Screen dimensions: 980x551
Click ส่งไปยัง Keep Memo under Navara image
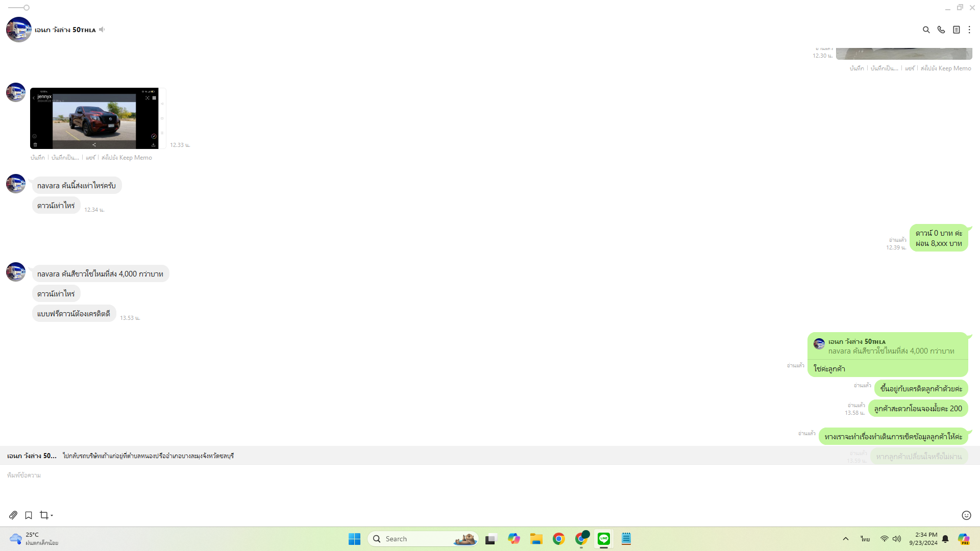click(127, 158)
